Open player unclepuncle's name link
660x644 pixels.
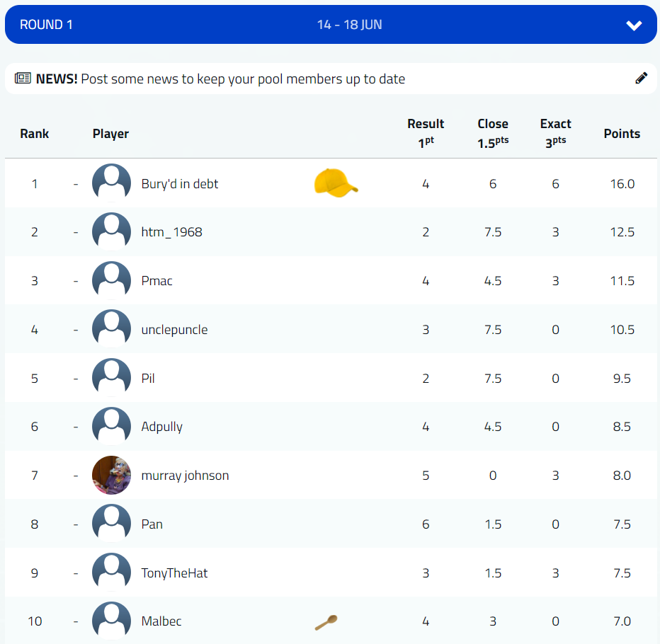(174, 330)
